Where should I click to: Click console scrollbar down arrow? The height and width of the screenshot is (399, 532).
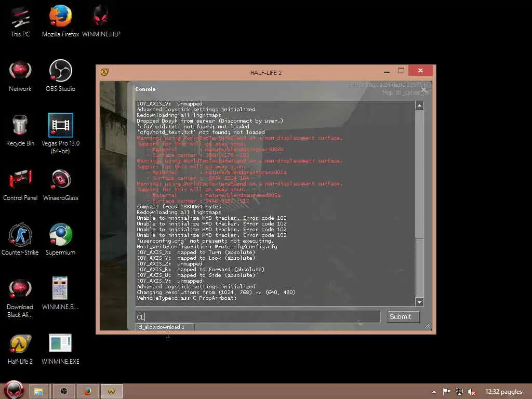(x=419, y=302)
